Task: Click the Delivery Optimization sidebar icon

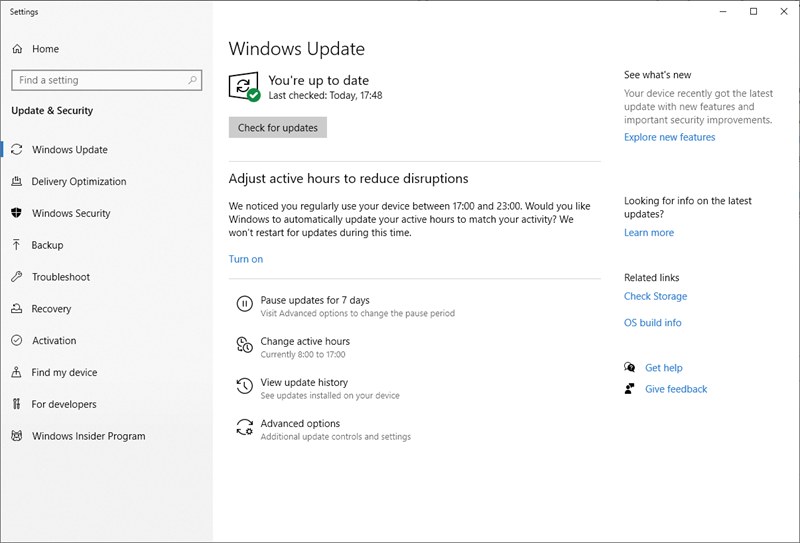Action: click(x=17, y=182)
